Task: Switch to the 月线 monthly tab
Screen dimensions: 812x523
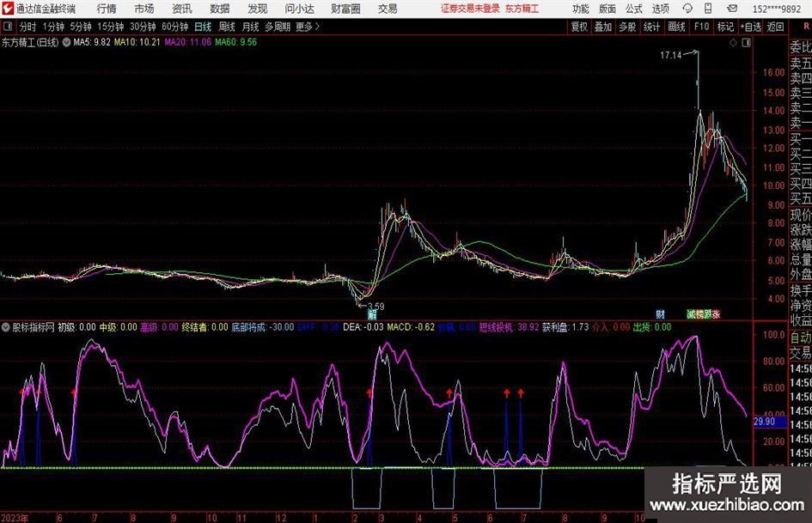Action: pyautogui.click(x=250, y=27)
